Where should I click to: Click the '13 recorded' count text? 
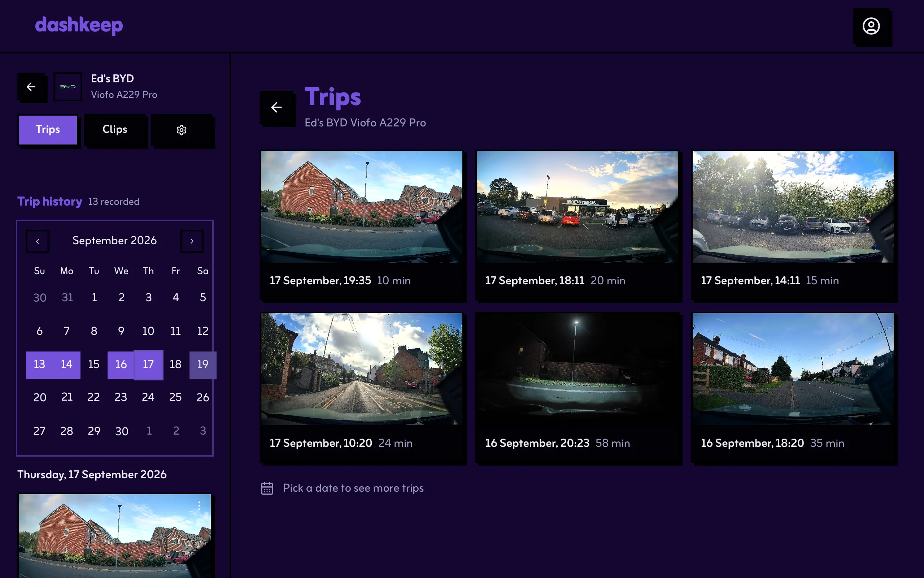tap(114, 202)
